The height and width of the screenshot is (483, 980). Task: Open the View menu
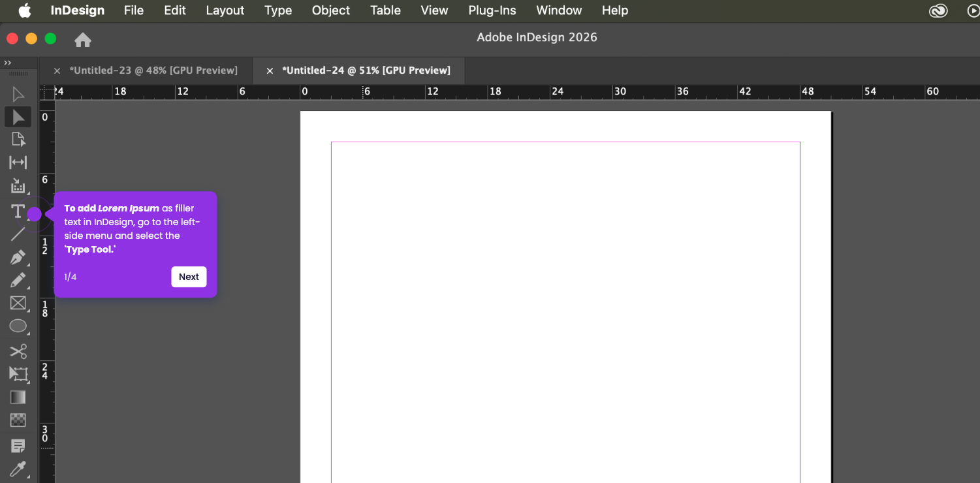click(434, 10)
